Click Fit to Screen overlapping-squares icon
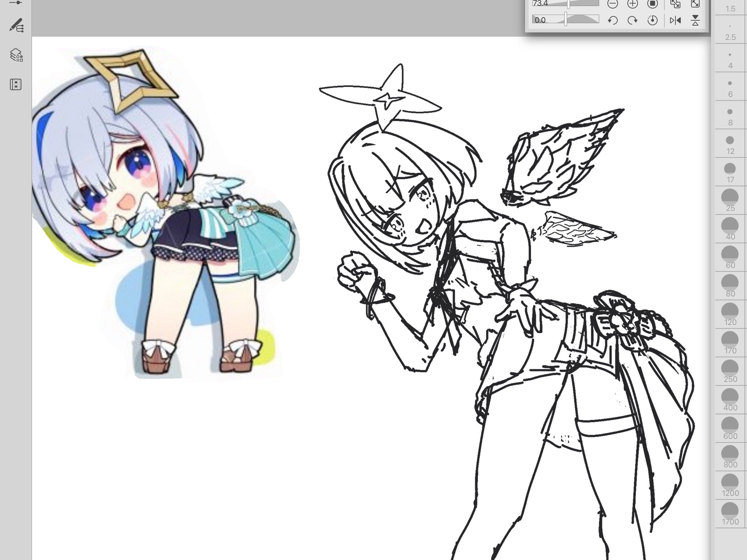Screen dimensions: 747x560 click(675, 4)
